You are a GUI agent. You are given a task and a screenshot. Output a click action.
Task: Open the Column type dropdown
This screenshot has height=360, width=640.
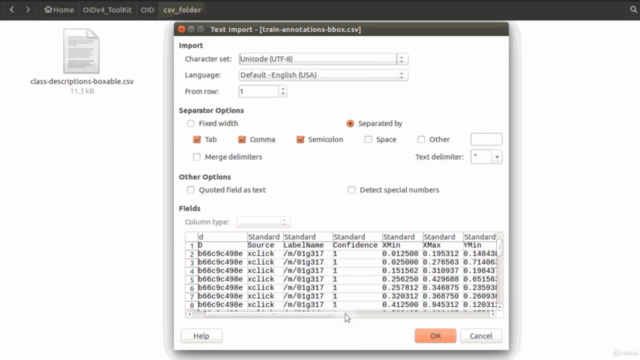pyautogui.click(x=263, y=222)
